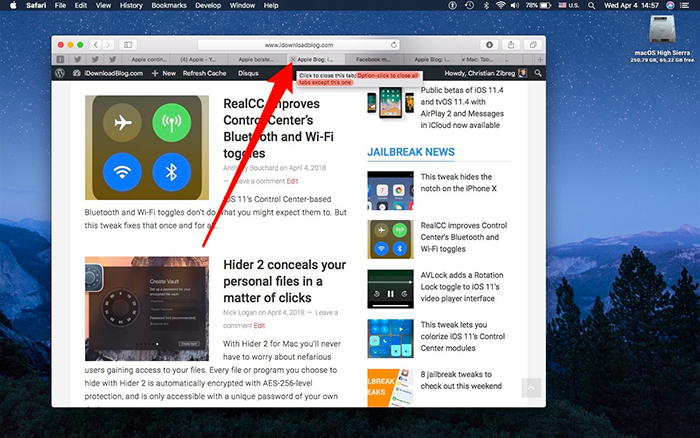The height and width of the screenshot is (438, 700).
Task: Switch to the '(4) Apple - Y...' tab
Action: pos(198,59)
